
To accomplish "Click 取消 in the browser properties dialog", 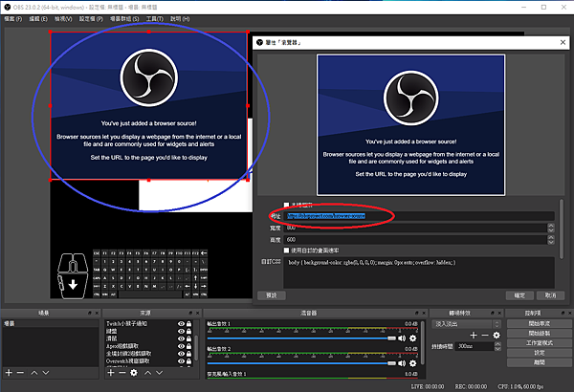I will [x=550, y=295].
